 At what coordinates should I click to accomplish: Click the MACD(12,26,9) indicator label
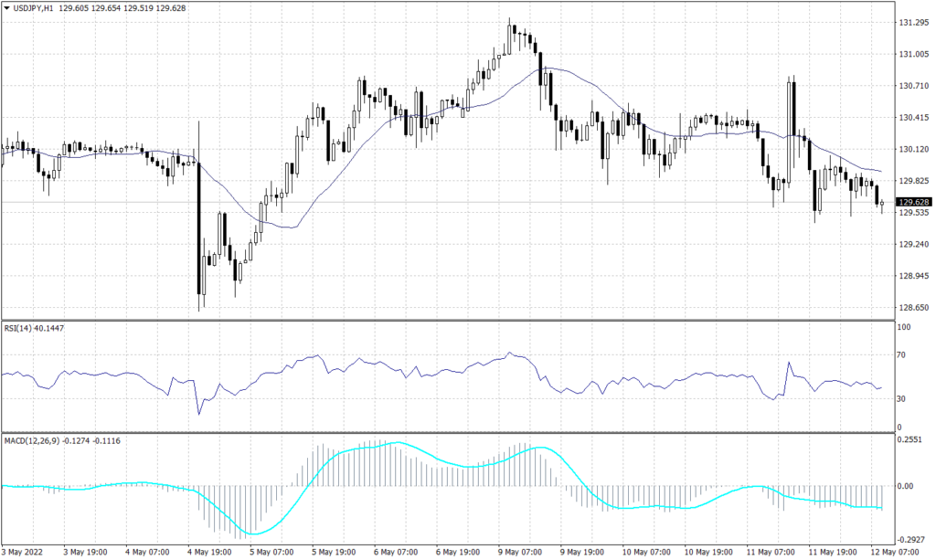click(x=32, y=439)
